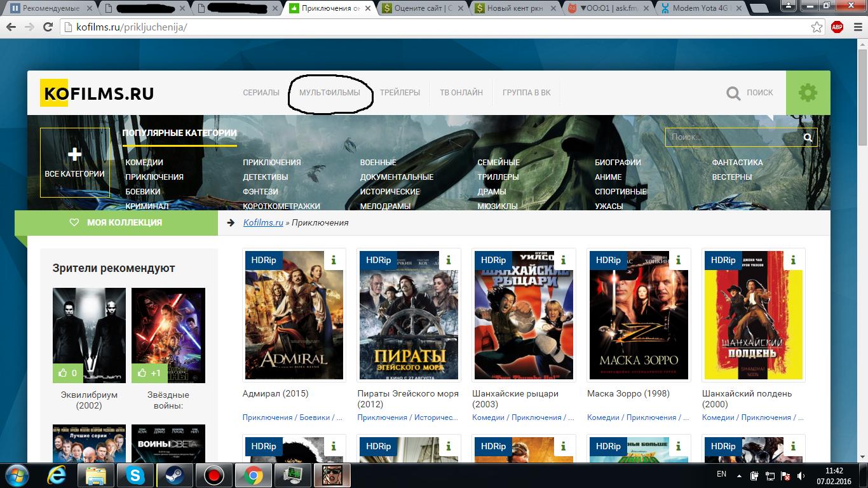Image resolution: width=868 pixels, height=488 pixels.
Task: Click the magnifier icon next to ПОИСК
Action: [x=733, y=93]
